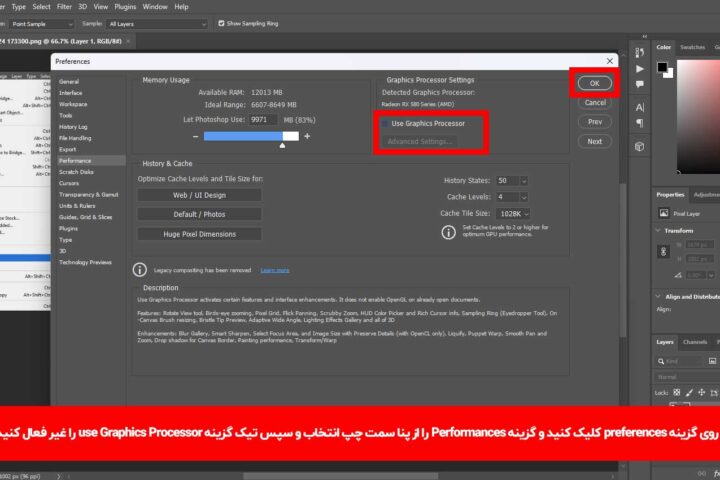Collapse the Transform section in Properties
Image resolution: width=720 pixels, height=480 pixels.
click(x=658, y=231)
